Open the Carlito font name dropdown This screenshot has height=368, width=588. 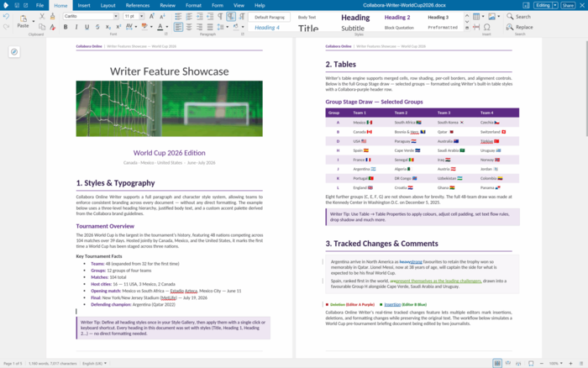[x=116, y=16]
